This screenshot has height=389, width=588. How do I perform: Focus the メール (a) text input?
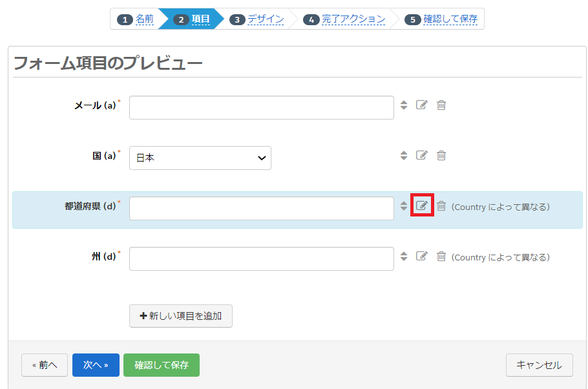pos(262,108)
